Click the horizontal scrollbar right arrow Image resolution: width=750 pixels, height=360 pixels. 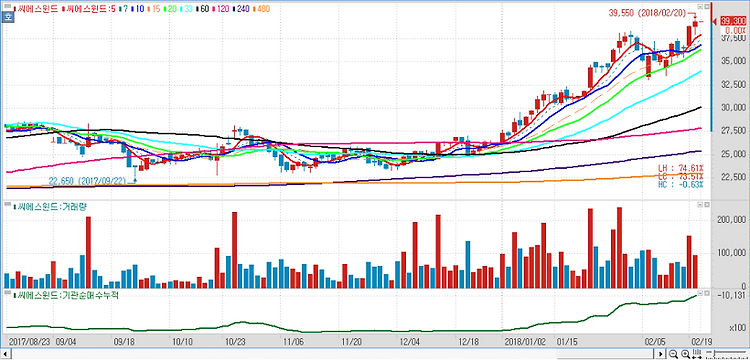[x=660, y=354]
